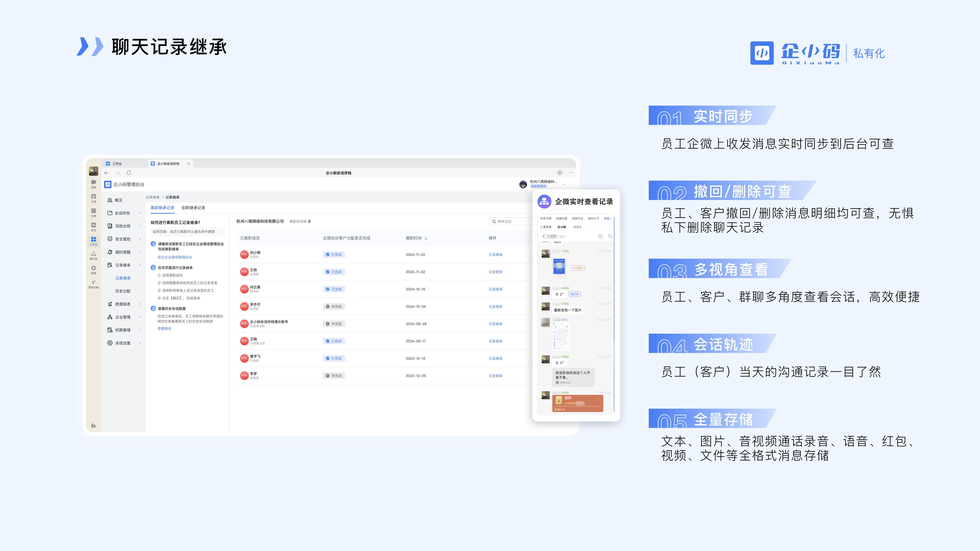Image resolution: width=980 pixels, height=551 pixels.
Task: Follow the 查看路径 link
Action: click(164, 328)
